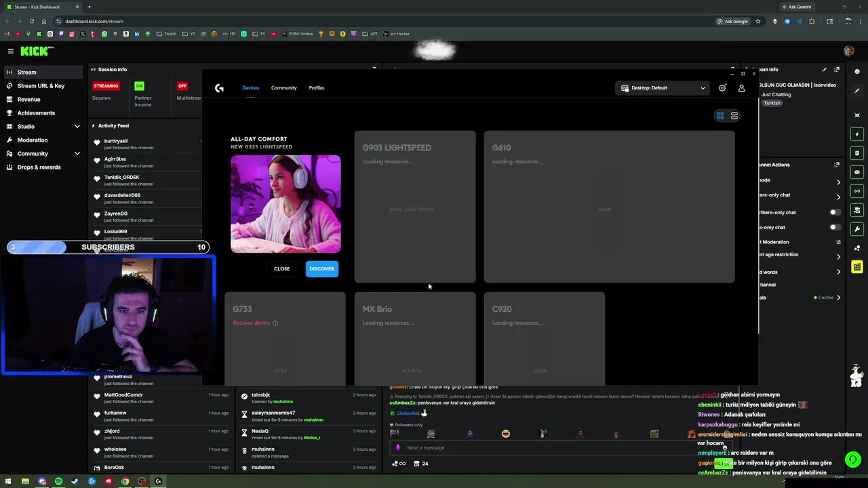Expand the Community sidebar section

click(77, 153)
